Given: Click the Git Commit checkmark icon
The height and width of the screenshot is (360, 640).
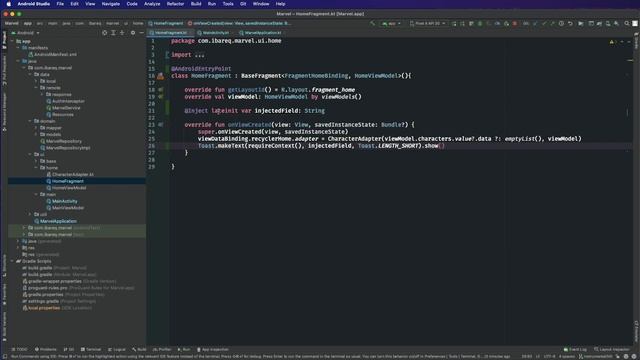Looking at the screenshot, I should coord(544,24).
